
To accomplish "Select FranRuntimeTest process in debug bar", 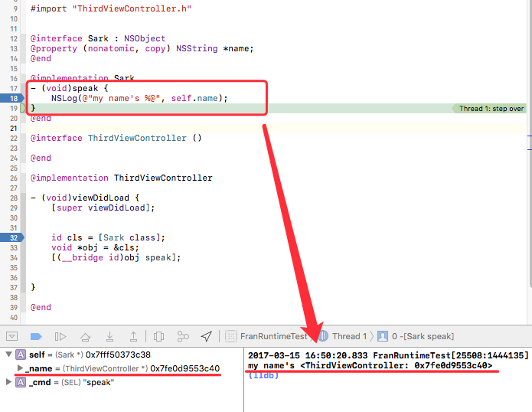I will pos(266,336).
